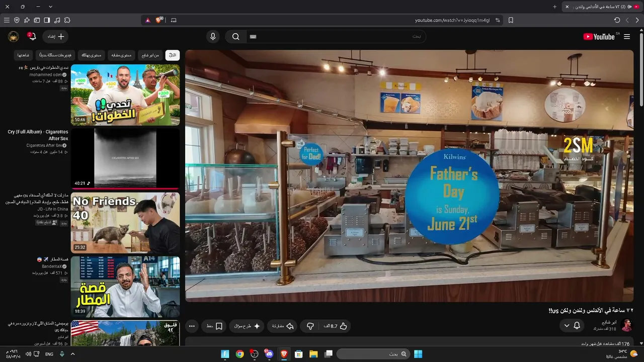This screenshot has height=362, width=644.
Task: Click the cast/picture-in-picture icon in address bar
Action: [x=174, y=20]
